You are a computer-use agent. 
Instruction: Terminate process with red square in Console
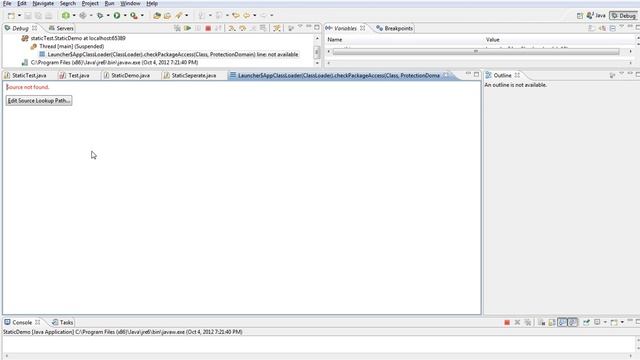507,322
